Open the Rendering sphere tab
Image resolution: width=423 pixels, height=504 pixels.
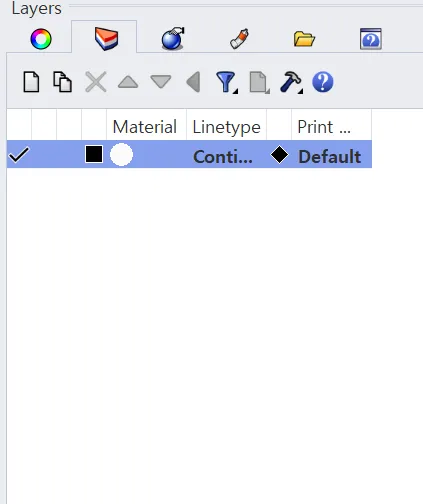tap(173, 39)
